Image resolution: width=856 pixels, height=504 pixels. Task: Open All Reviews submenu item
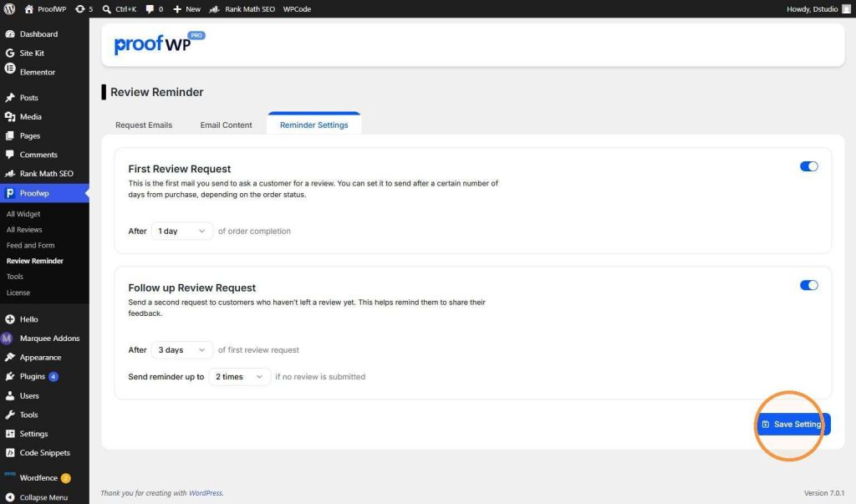click(x=24, y=230)
